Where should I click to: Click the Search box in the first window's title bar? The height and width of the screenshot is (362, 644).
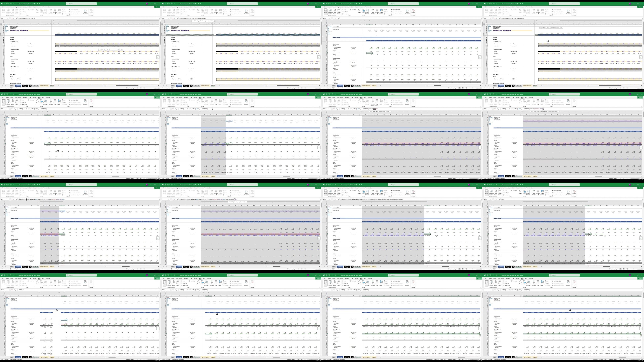(81, 4)
